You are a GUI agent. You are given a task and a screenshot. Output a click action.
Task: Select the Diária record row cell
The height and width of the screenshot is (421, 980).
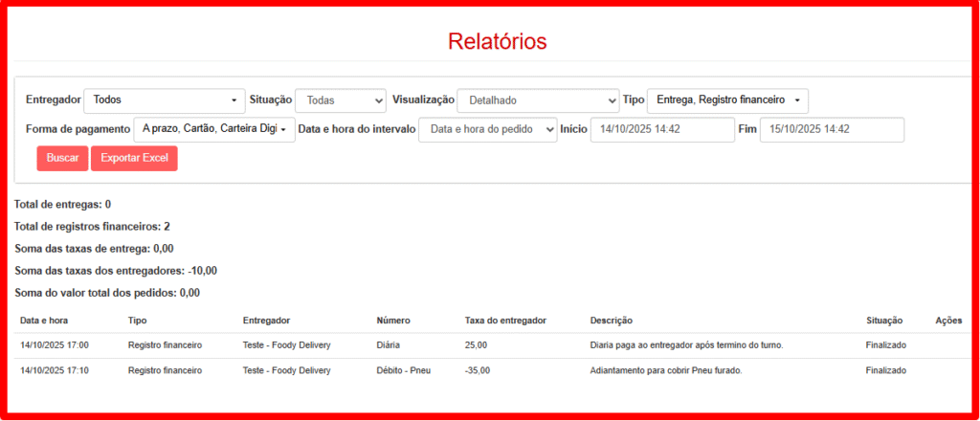coord(388,345)
